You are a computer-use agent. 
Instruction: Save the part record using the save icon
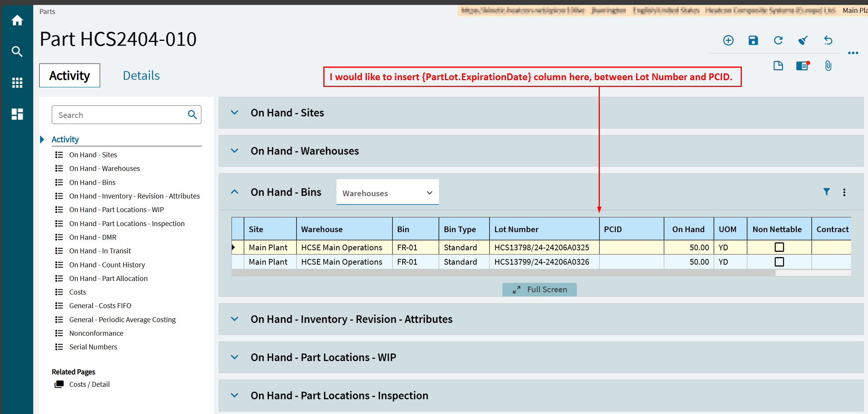click(753, 40)
